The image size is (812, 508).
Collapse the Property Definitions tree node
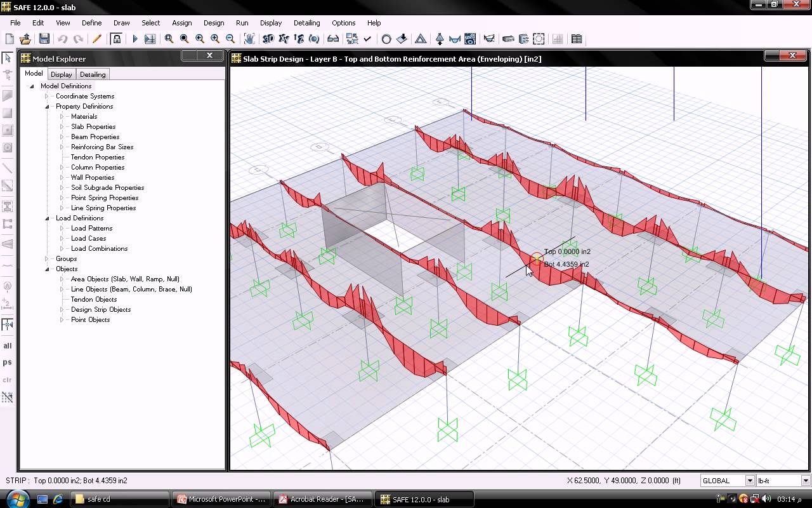tap(47, 107)
